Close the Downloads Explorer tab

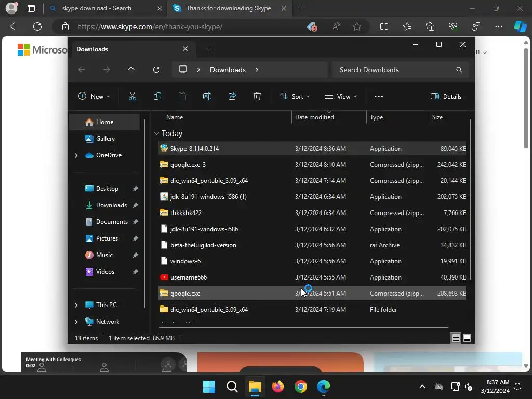tap(185, 49)
